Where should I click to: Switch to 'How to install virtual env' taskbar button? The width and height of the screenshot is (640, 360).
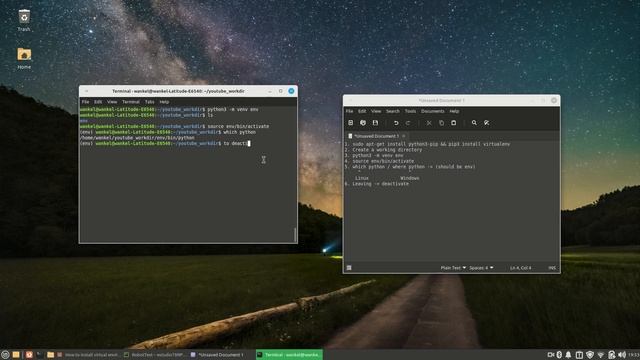[x=89, y=355]
